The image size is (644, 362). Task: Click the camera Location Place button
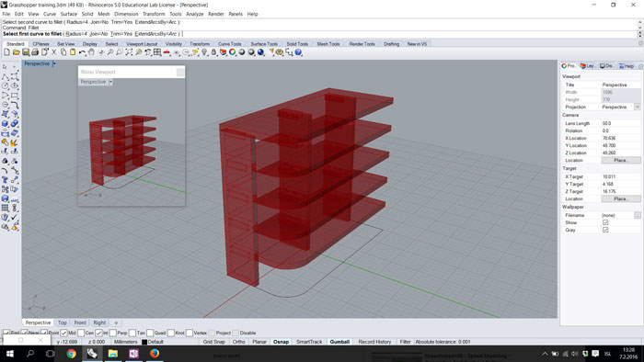click(x=621, y=160)
